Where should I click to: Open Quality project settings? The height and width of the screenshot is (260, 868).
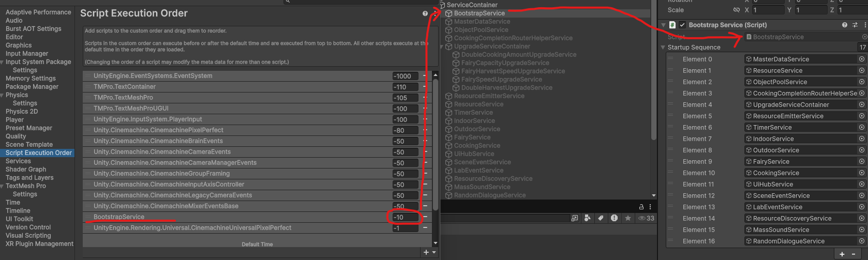pyautogui.click(x=16, y=136)
